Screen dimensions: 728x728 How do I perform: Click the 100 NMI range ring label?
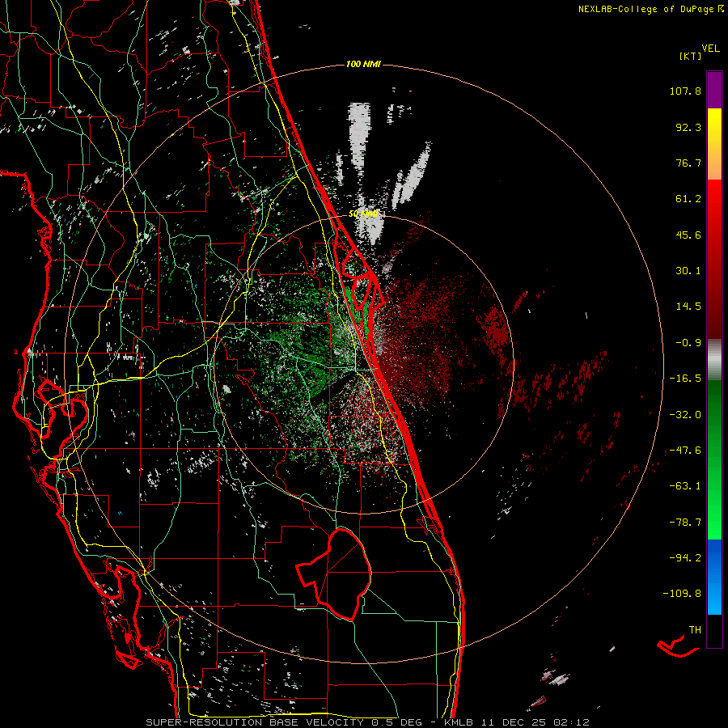click(363, 64)
